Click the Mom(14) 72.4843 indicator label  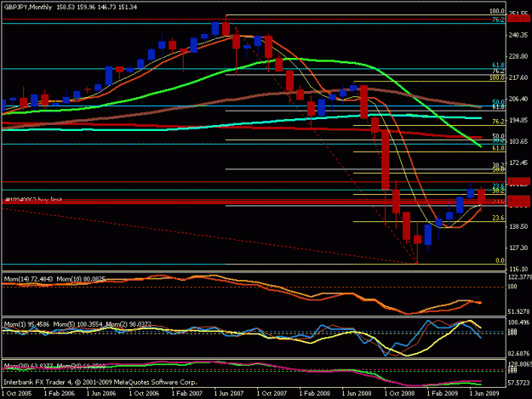click(x=28, y=279)
